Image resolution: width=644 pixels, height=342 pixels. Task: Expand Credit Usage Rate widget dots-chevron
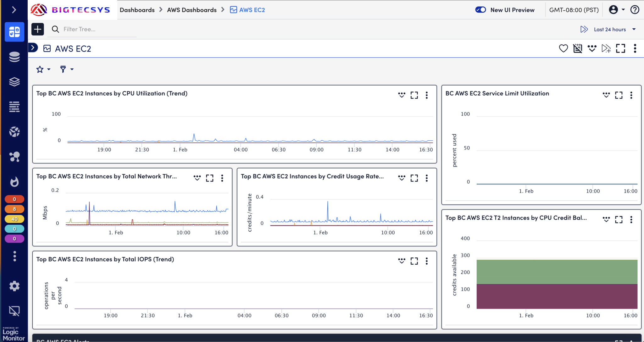pyautogui.click(x=402, y=178)
